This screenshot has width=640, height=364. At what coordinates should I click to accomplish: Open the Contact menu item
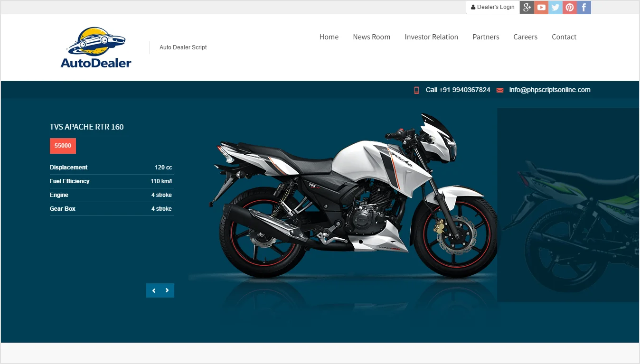[x=564, y=37]
